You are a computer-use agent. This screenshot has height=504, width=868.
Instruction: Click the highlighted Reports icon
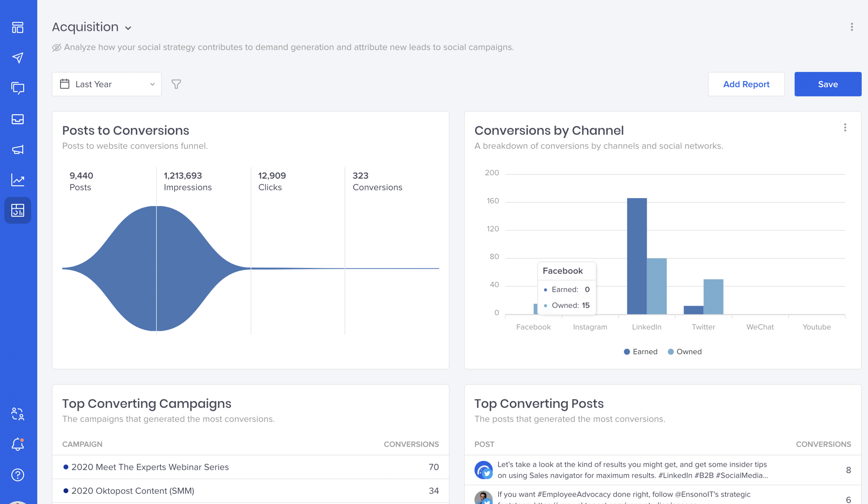[x=17, y=210]
